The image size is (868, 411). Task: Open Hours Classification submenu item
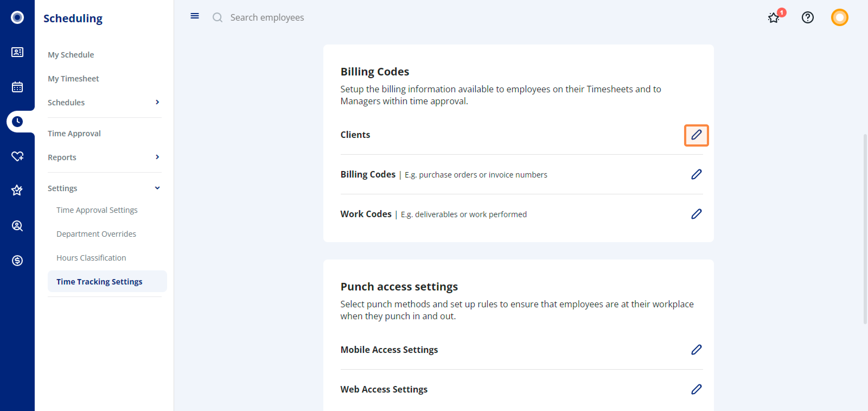[91, 258]
